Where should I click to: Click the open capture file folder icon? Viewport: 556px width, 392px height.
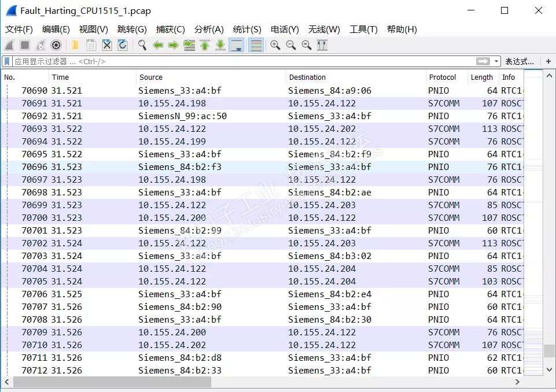click(x=75, y=45)
